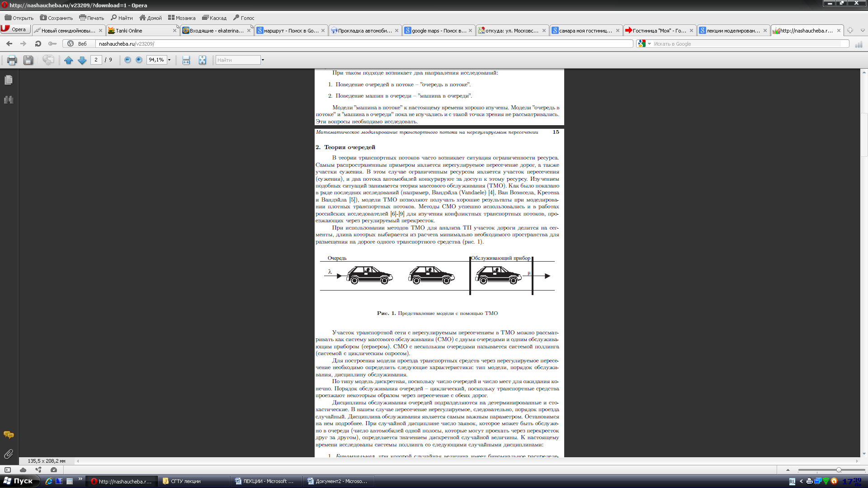The height and width of the screenshot is (488, 868).
Task: Switch to Входящие - ekaterina tab
Action: point(216,30)
